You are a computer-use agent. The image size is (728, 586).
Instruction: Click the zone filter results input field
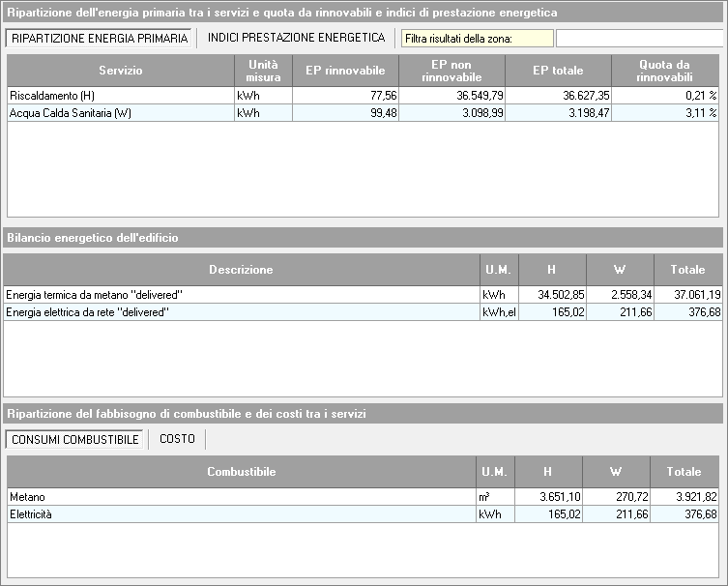638,39
